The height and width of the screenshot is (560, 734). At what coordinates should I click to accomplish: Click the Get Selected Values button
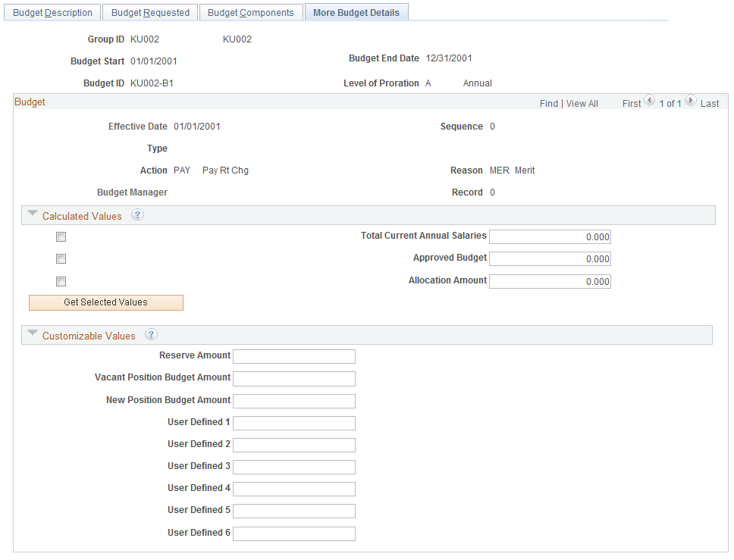[105, 302]
